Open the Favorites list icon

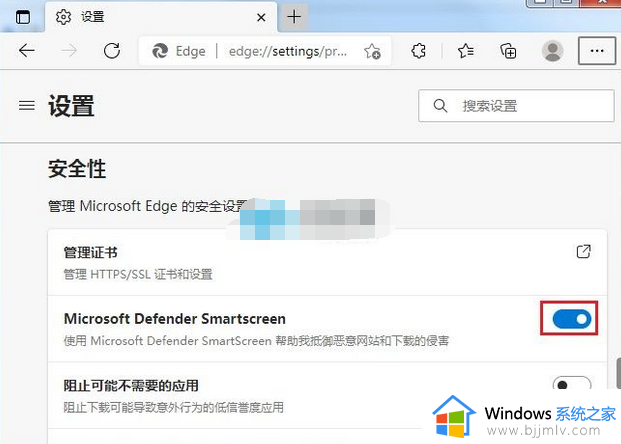[465, 51]
